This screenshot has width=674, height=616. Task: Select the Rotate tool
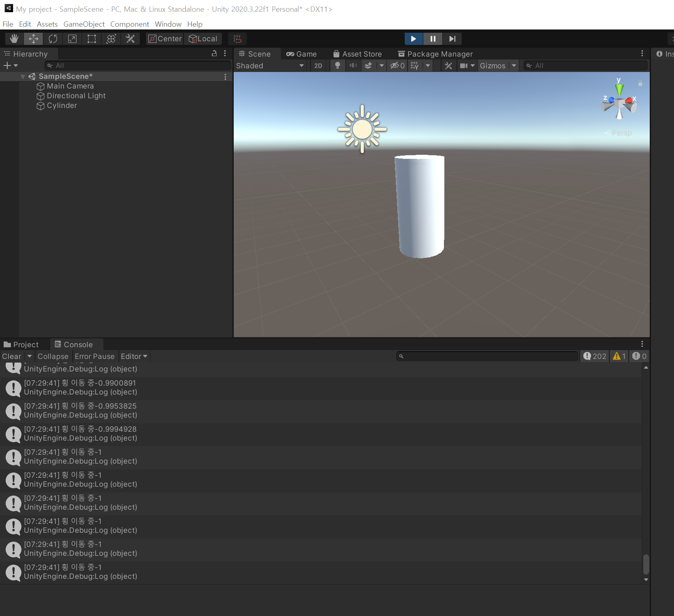point(53,39)
